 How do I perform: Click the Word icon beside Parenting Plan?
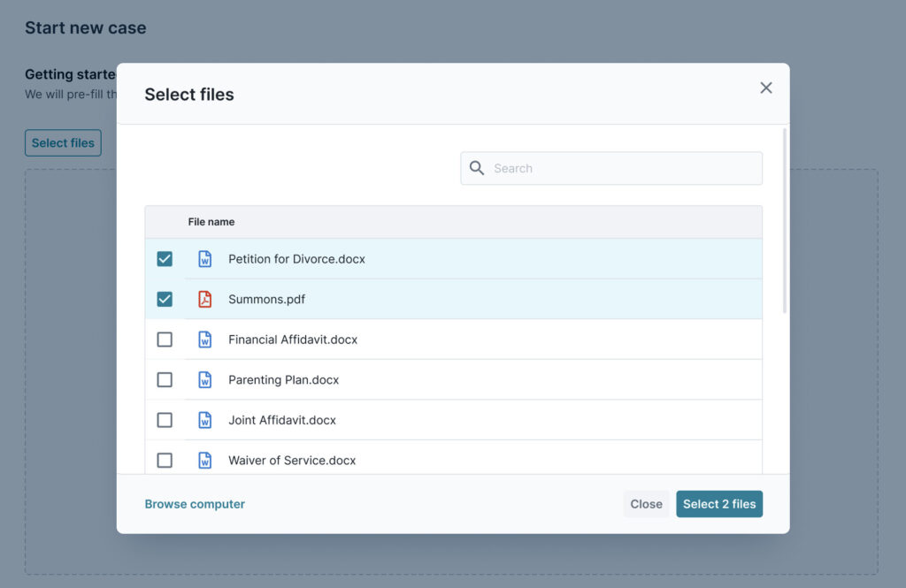pos(205,380)
